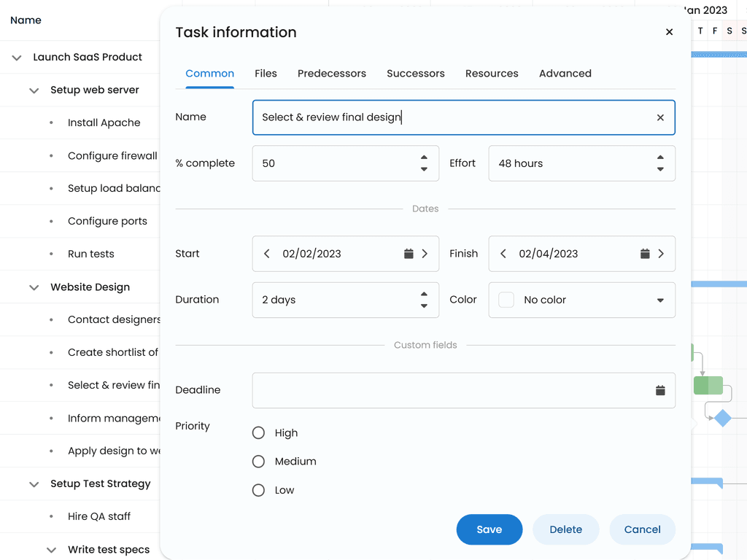
Task: Select the High priority radio button
Action: coord(258,432)
